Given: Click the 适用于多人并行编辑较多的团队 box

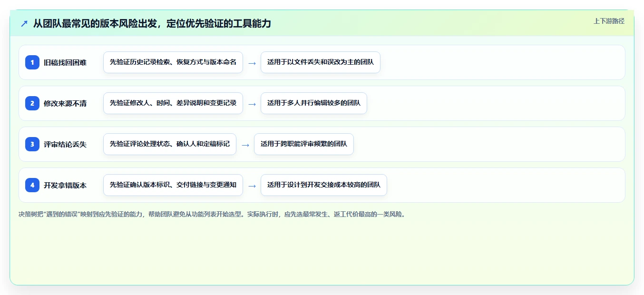Looking at the screenshot, I should click(x=314, y=103).
